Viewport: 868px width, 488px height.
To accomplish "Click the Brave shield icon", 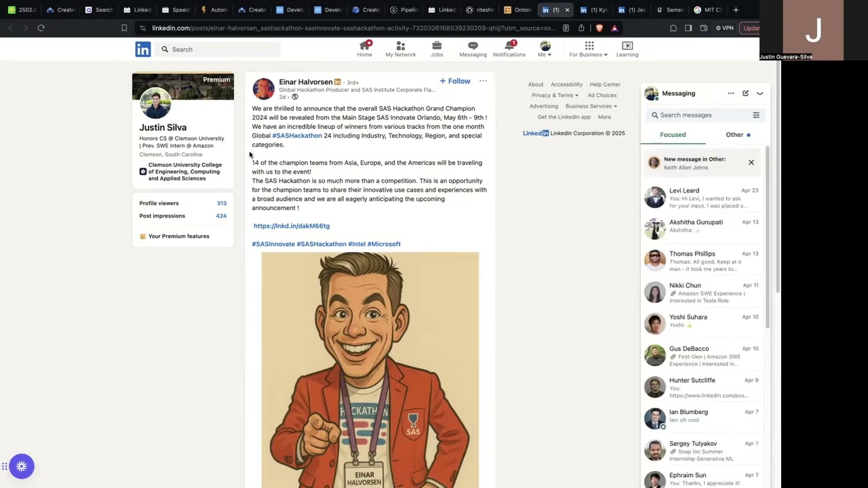I will [599, 28].
